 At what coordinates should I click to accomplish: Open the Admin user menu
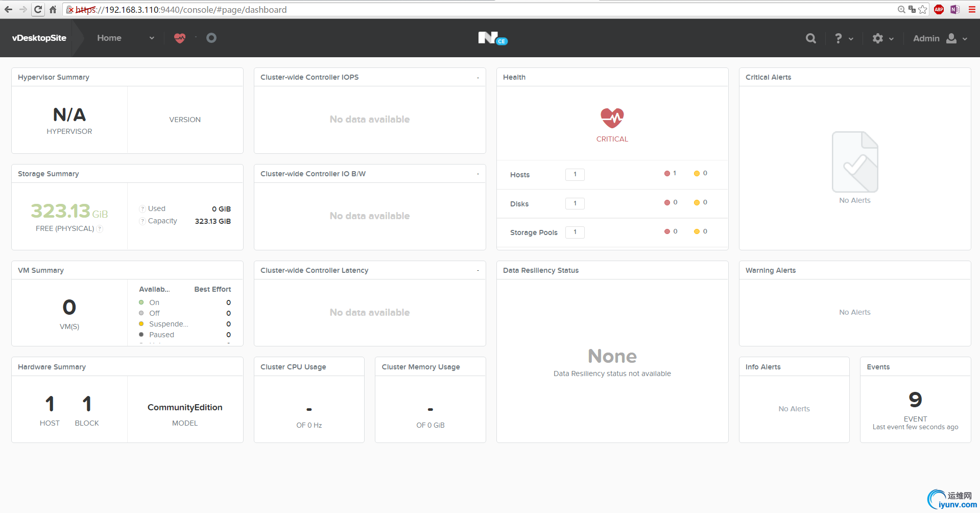(940, 38)
